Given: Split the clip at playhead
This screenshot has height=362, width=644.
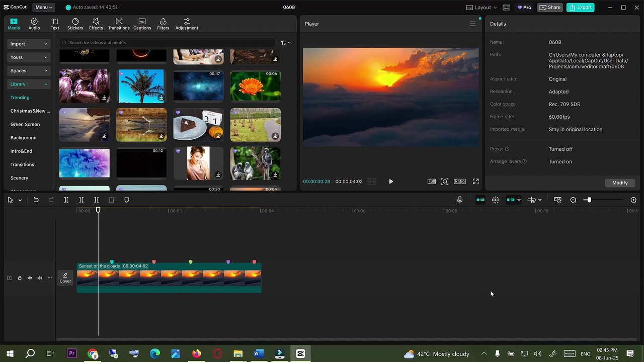Looking at the screenshot, I should point(66,200).
